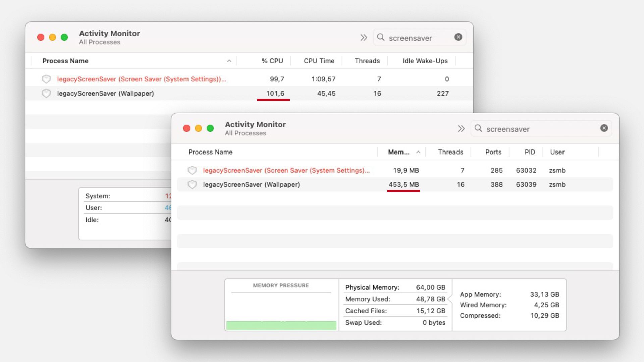This screenshot has width=644, height=362.
Task: Click the toolbar overflow chevrons in back window
Action: pyautogui.click(x=364, y=37)
